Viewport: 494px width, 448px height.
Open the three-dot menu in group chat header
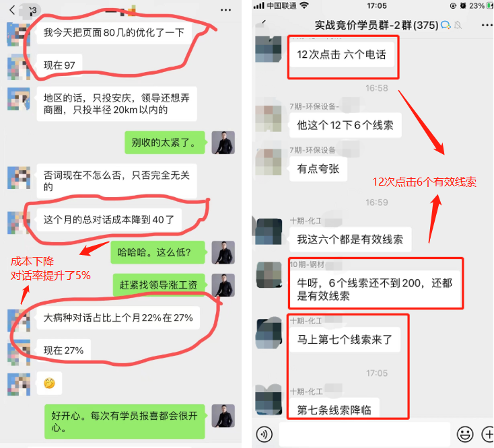point(487,25)
